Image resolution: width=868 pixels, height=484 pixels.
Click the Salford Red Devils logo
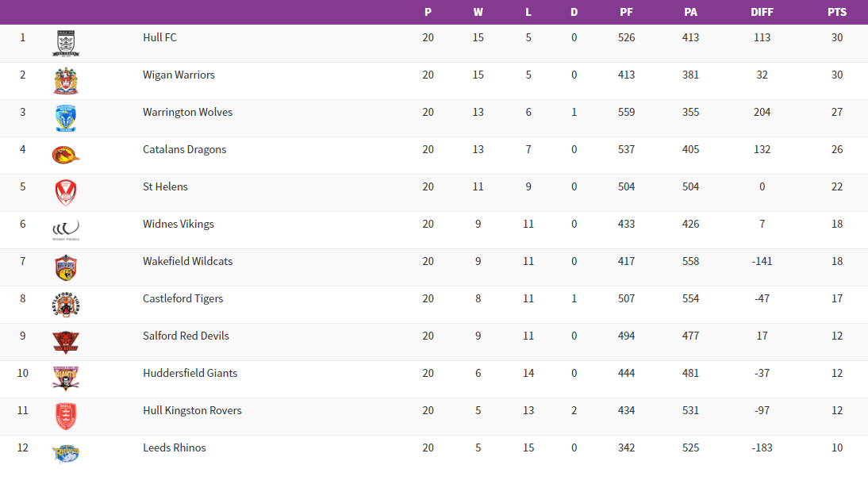[66, 342]
